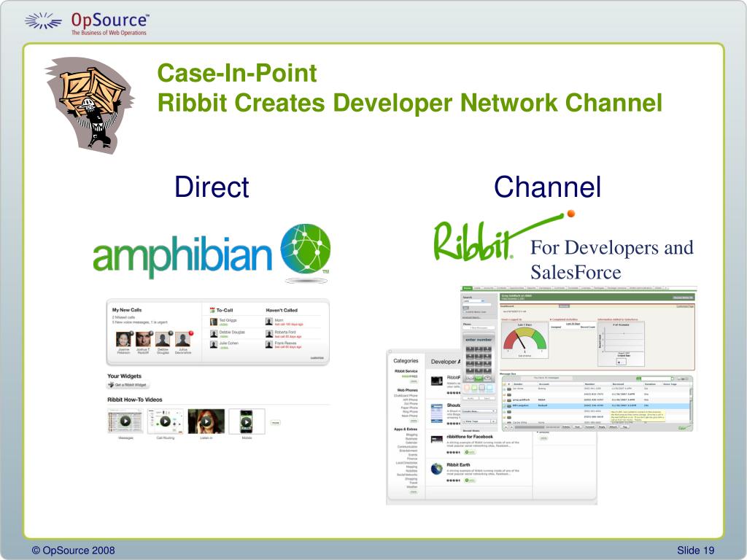Click the yellow tooltip note in message box
Screen dimensions: 747x560
click(x=637, y=416)
